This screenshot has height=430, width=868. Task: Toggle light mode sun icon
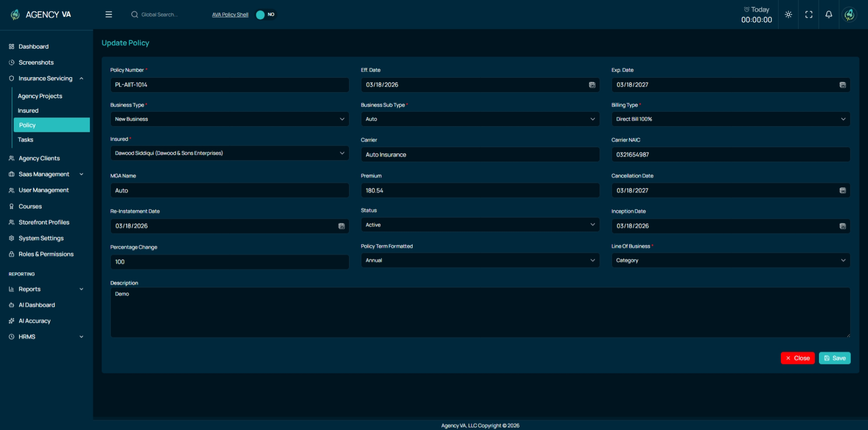(788, 15)
